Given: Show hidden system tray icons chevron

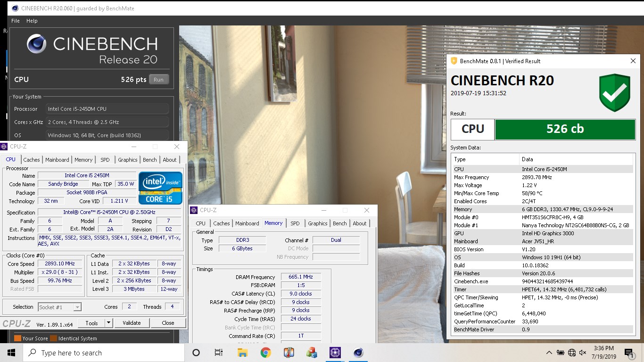Looking at the screenshot, I should coord(549,353).
